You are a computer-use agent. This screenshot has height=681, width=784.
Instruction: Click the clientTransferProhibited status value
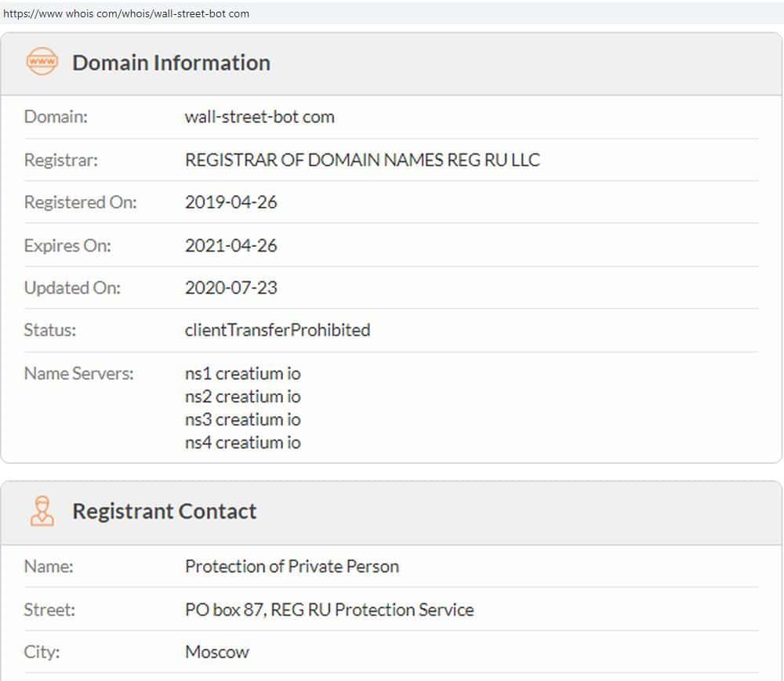click(277, 330)
